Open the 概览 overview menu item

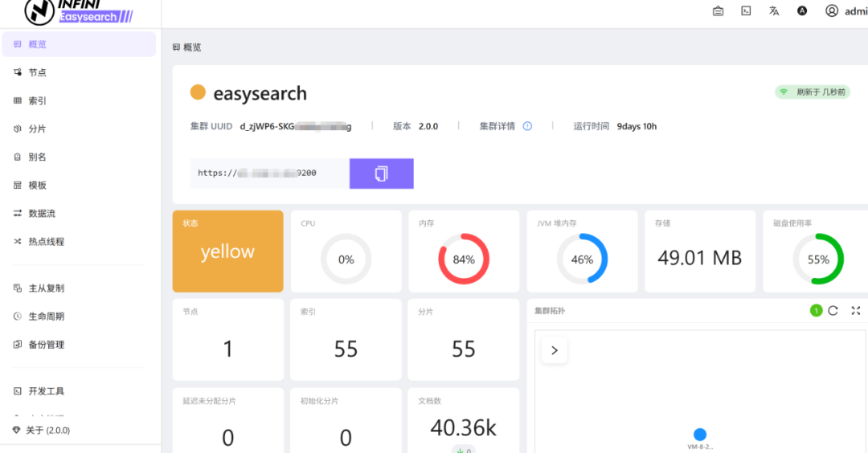point(79,44)
